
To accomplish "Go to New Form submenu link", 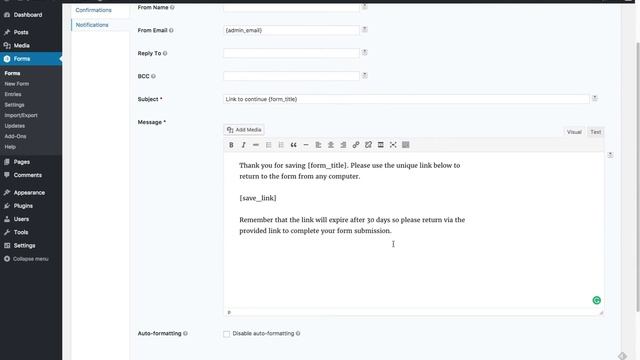I will [x=17, y=84].
